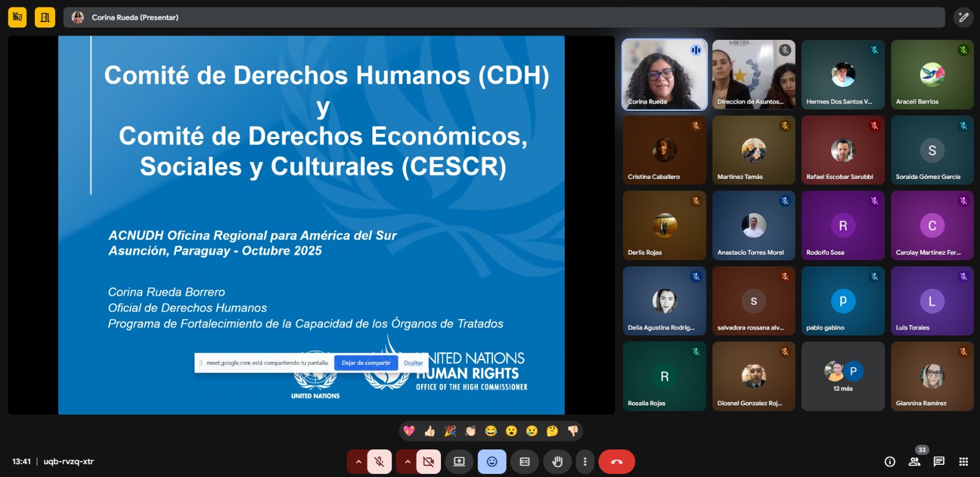Turn on the camera

429,462
